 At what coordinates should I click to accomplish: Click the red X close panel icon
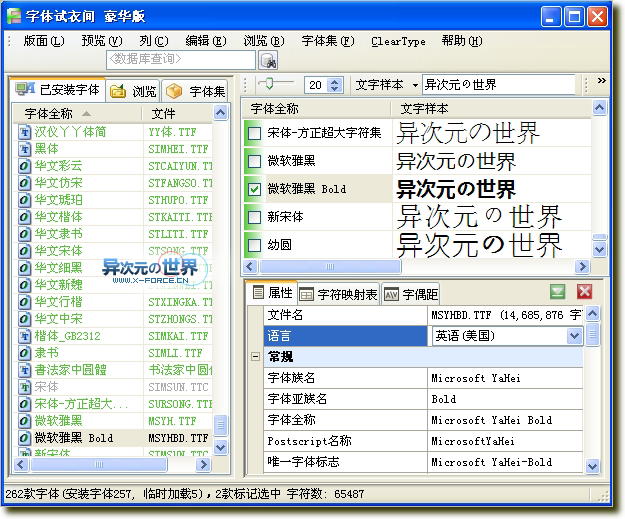(x=584, y=292)
